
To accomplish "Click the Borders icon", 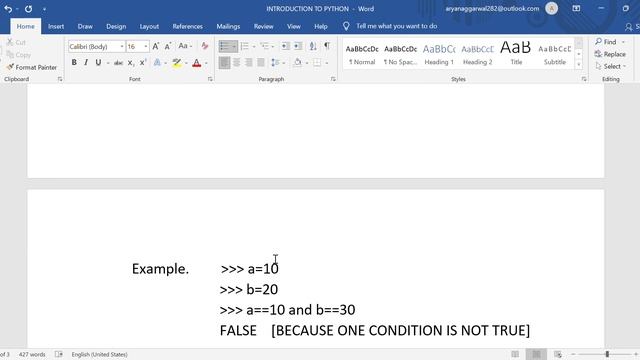I will click(x=317, y=63).
